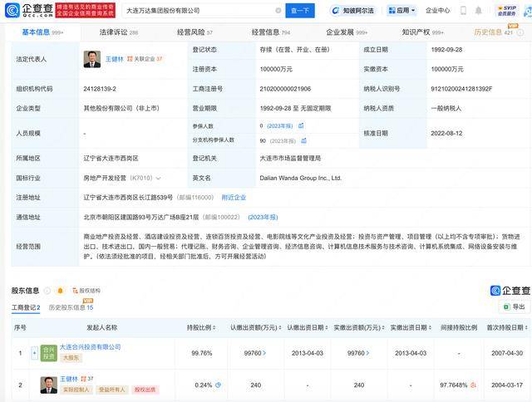Screen dimensions: 532x402
Task: Expand 99760 实缴出资额 detail arrow
Action: coord(367,353)
